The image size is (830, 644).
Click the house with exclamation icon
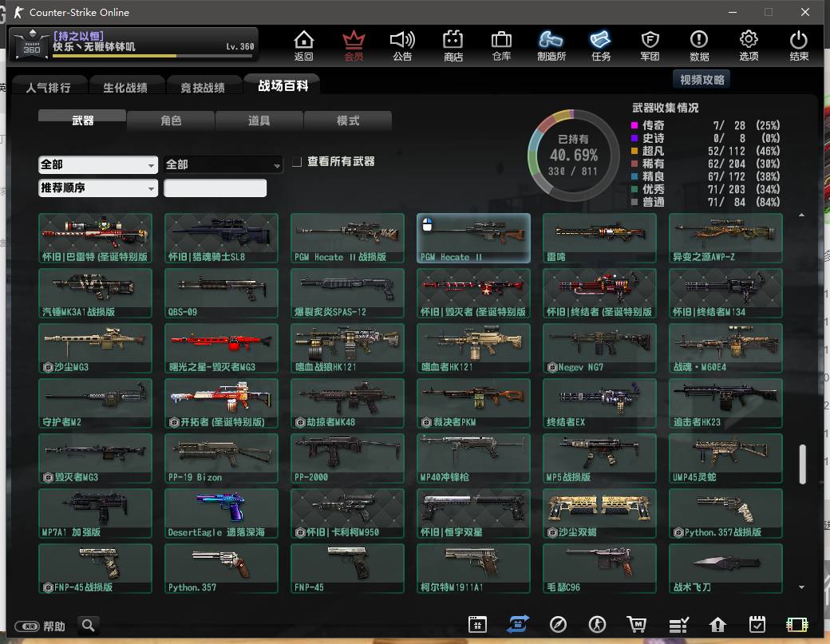point(717,624)
